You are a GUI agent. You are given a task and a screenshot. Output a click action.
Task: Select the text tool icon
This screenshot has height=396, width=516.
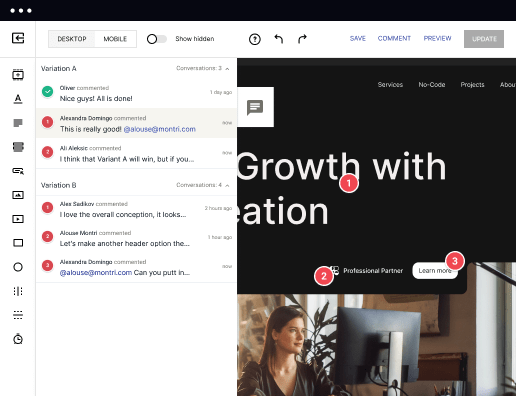(x=18, y=99)
